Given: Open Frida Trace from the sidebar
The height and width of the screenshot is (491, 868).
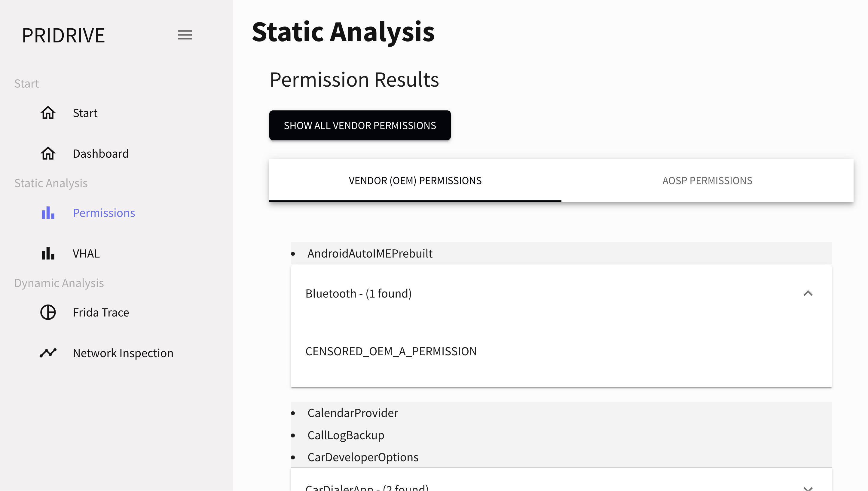Looking at the screenshot, I should click(101, 312).
